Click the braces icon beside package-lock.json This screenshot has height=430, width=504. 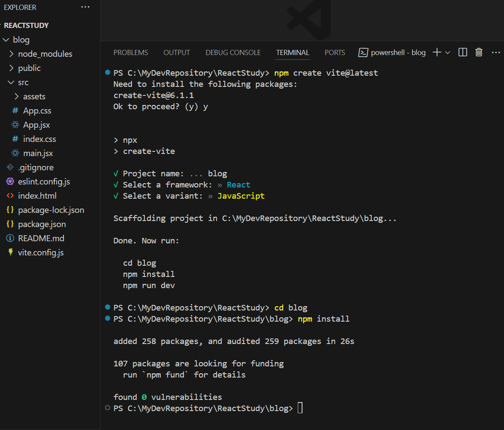point(10,210)
